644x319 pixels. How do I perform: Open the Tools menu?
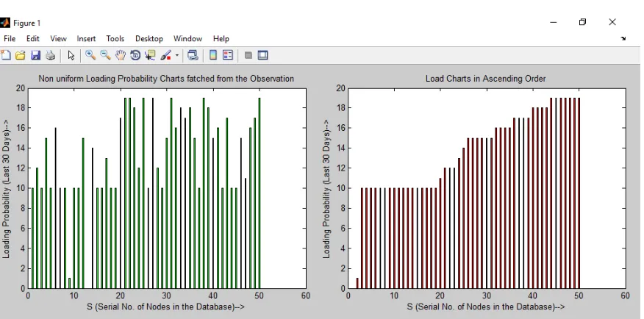coord(115,39)
